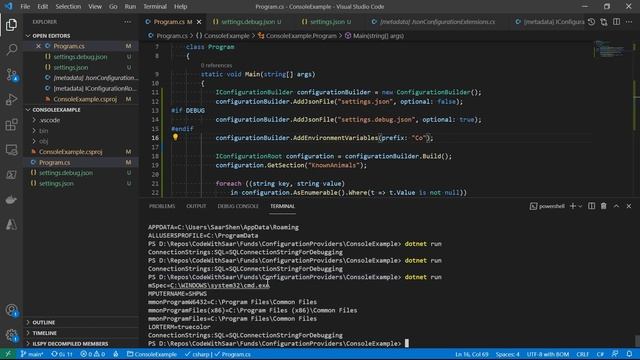
Task: Click the remote window indicator in status bar
Action: 8,354
